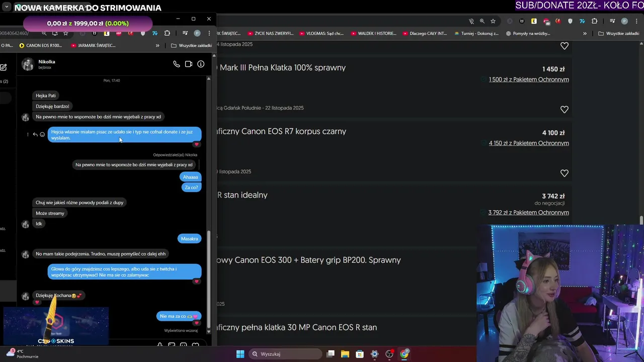644x362 pixels.
Task: Click the 'Na pewno mnie to wspomoże' message bubble
Action: (98, 117)
